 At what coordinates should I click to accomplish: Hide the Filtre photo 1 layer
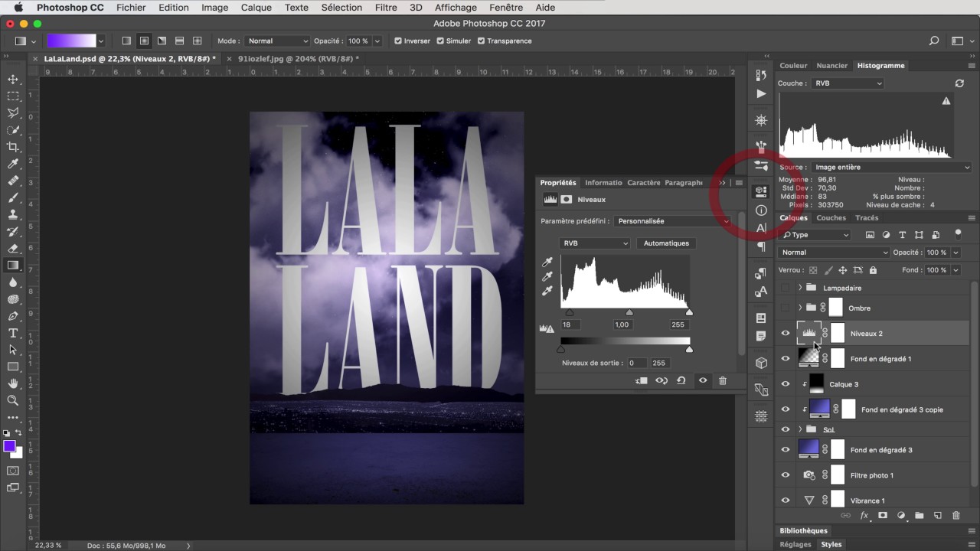click(785, 475)
